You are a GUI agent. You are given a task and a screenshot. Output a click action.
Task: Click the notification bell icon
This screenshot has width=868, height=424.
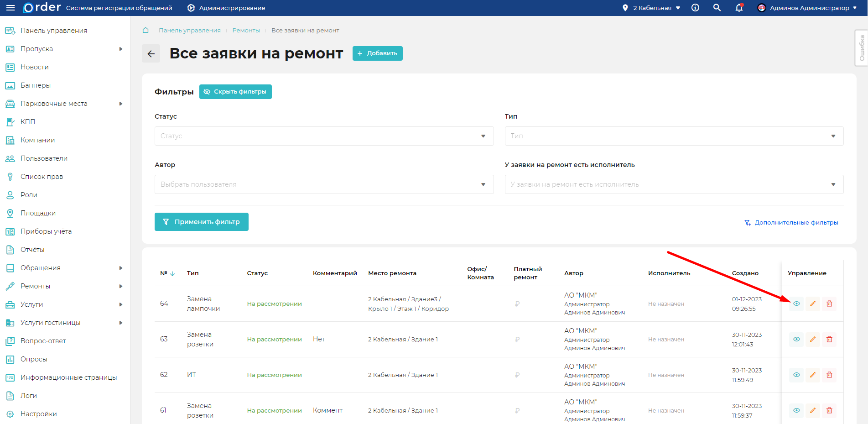(739, 8)
